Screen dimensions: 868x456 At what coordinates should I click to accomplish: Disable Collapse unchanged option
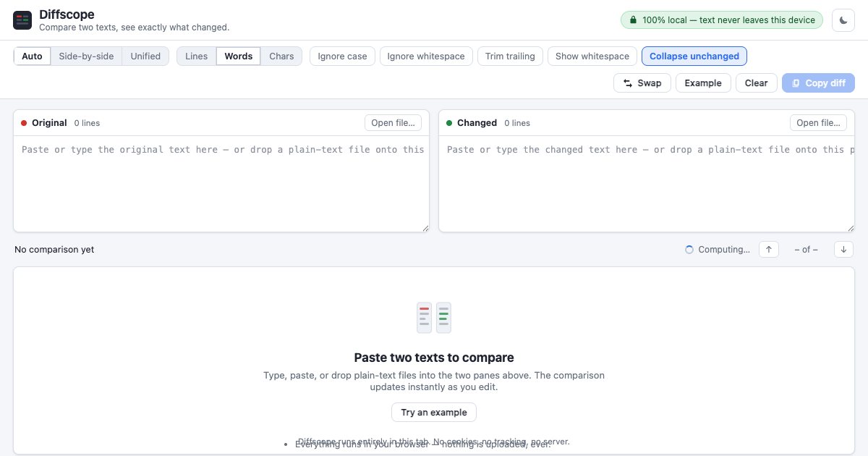pyautogui.click(x=694, y=56)
